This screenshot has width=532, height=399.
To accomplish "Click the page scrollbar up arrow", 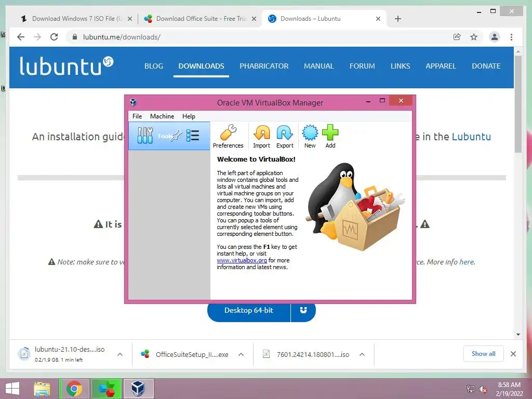I will tap(518, 51).
